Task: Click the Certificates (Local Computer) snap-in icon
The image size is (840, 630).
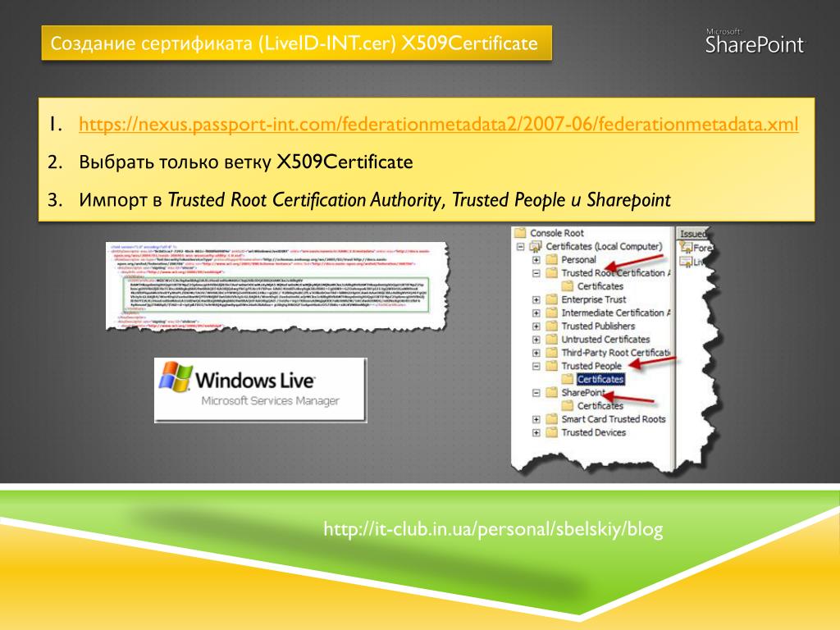Action: (x=535, y=246)
